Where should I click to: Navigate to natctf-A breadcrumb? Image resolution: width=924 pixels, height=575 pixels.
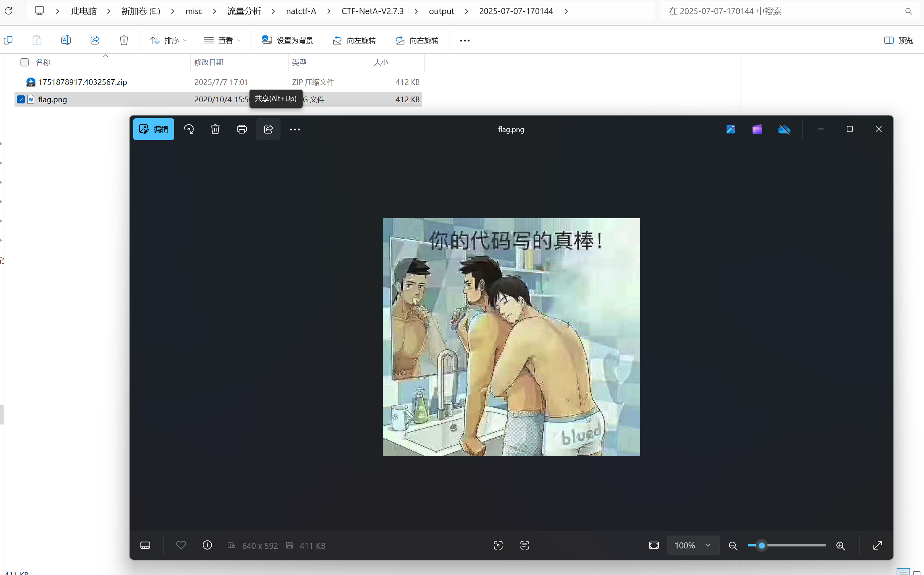coord(301,11)
